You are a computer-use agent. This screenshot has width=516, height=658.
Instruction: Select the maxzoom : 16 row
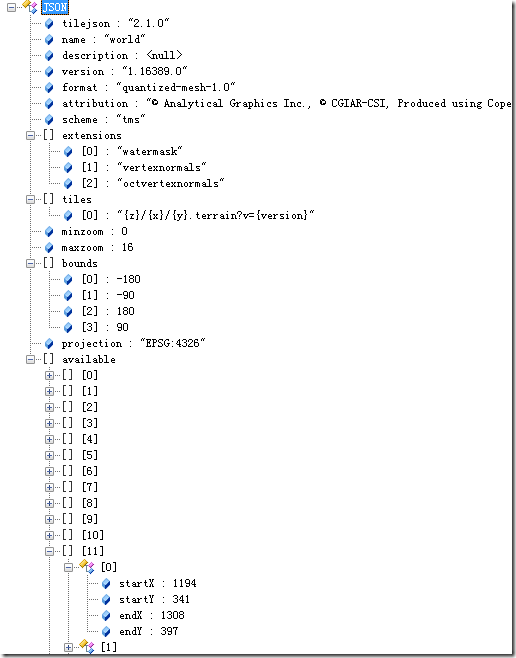point(97,247)
